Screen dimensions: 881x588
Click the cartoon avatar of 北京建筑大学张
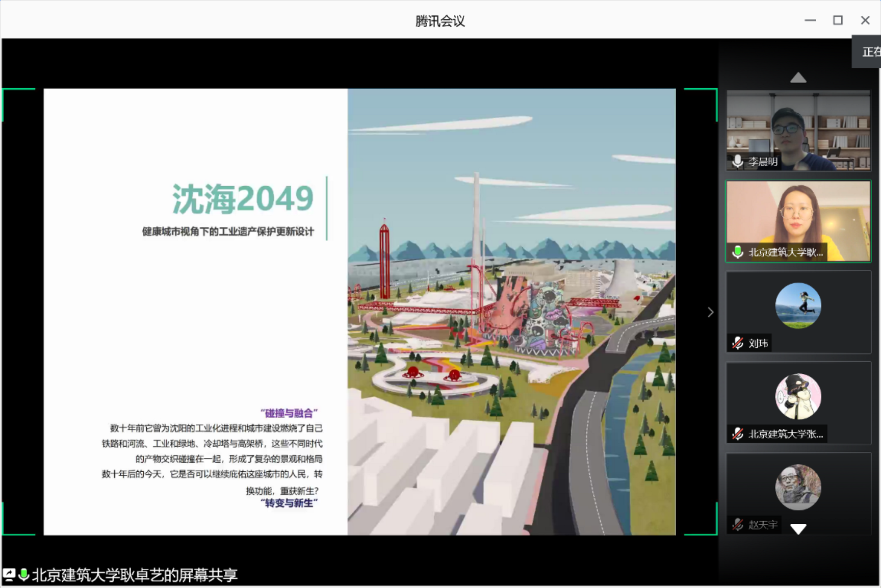[x=798, y=396]
